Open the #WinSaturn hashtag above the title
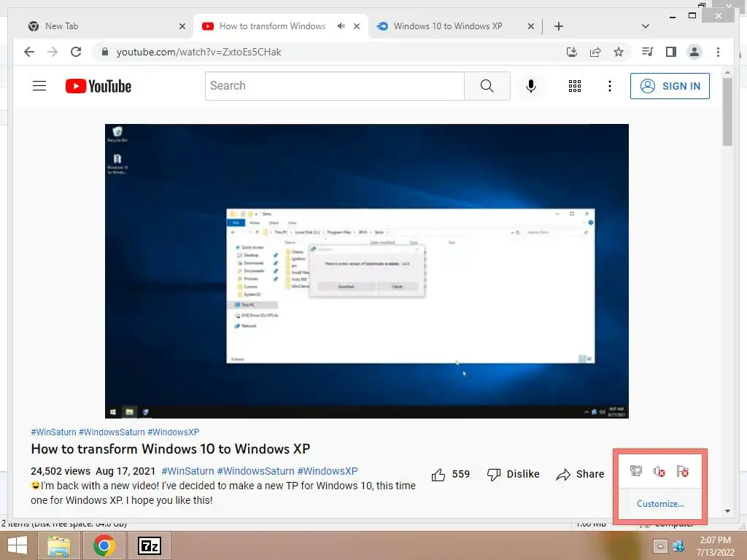747x560 pixels. coord(53,432)
